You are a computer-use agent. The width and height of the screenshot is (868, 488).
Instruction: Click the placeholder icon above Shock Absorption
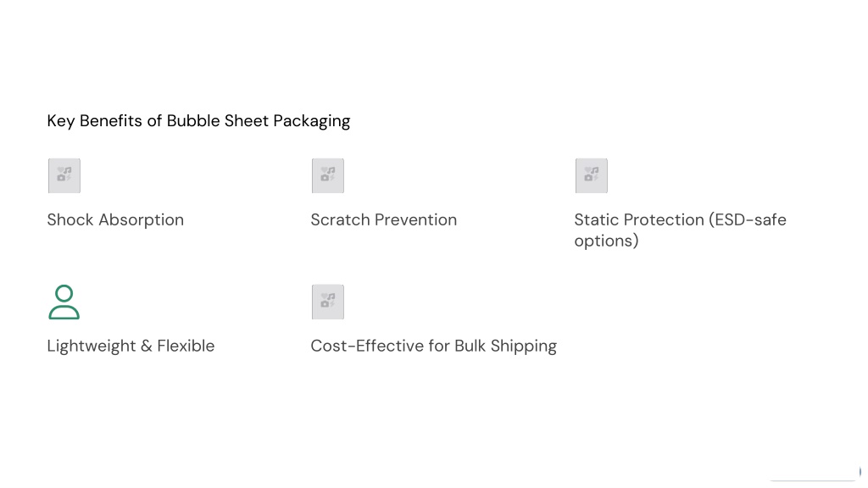[x=64, y=176]
